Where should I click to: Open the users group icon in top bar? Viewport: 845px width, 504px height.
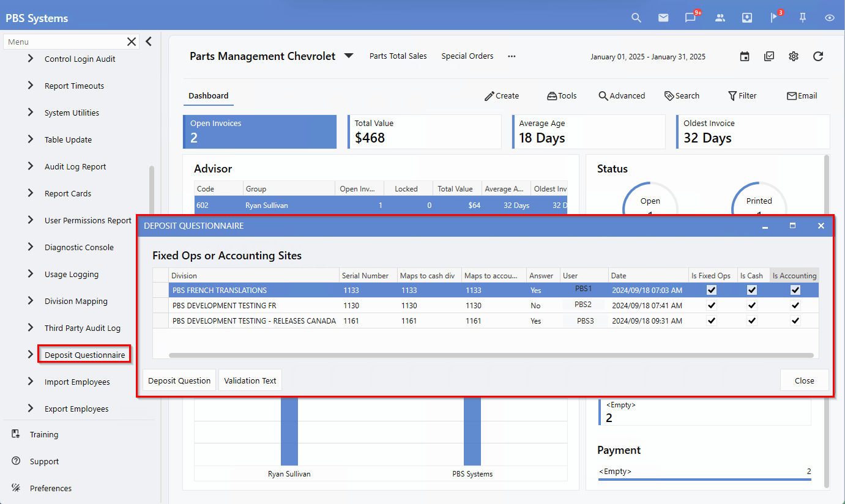(x=720, y=18)
